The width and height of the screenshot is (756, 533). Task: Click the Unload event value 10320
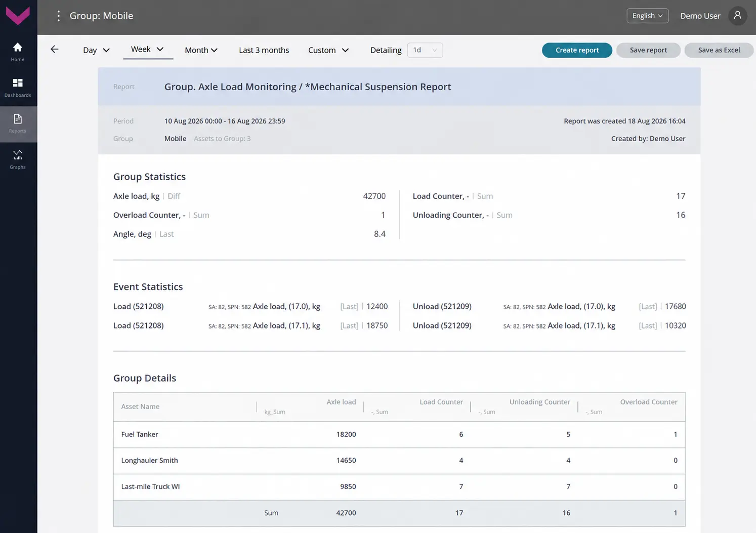676,325
